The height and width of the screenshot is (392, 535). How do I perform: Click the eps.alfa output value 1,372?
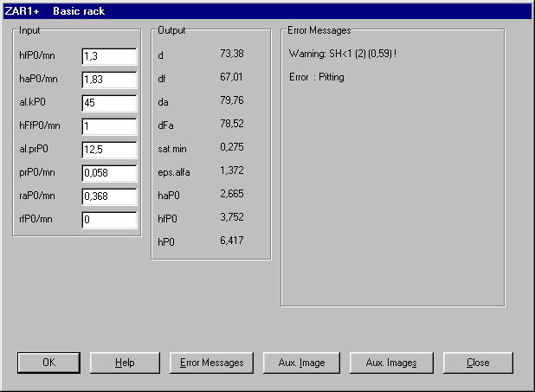tap(231, 171)
